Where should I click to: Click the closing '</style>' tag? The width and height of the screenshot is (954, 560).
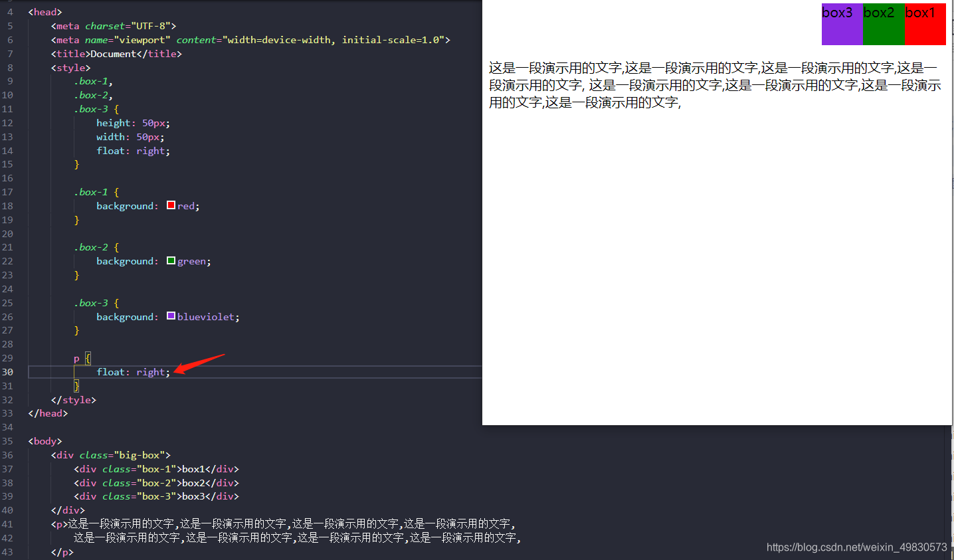74,400
